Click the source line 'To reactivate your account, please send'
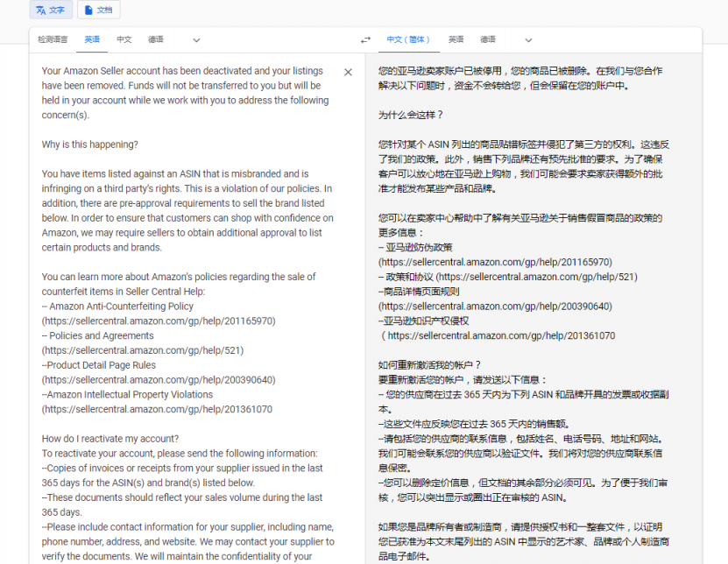This screenshot has width=728, height=564. click(x=180, y=454)
